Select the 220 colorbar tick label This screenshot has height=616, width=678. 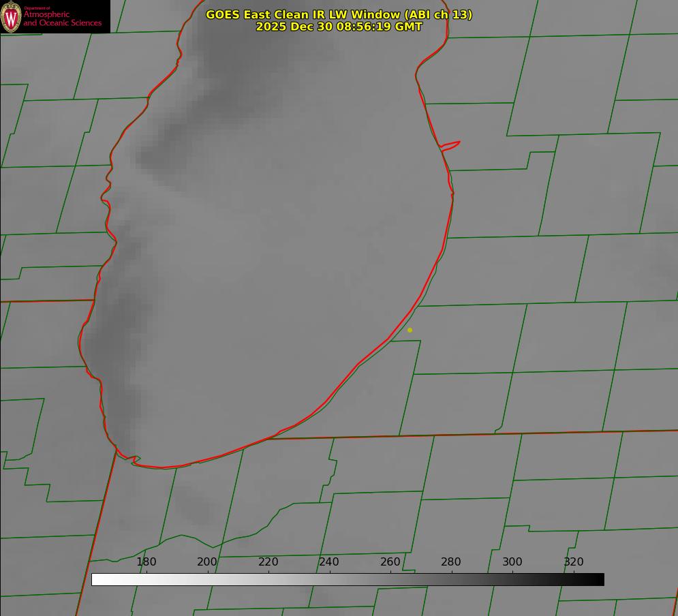click(x=268, y=561)
